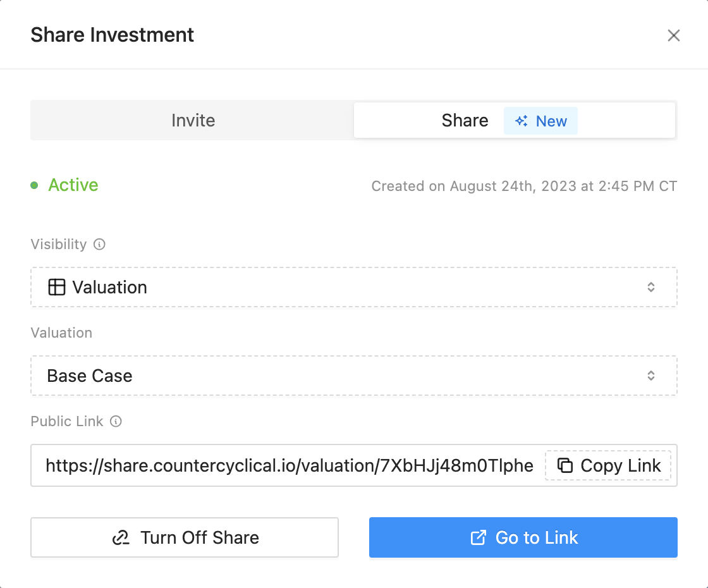
Task: Close the Share Investment dialog
Action: (x=674, y=35)
